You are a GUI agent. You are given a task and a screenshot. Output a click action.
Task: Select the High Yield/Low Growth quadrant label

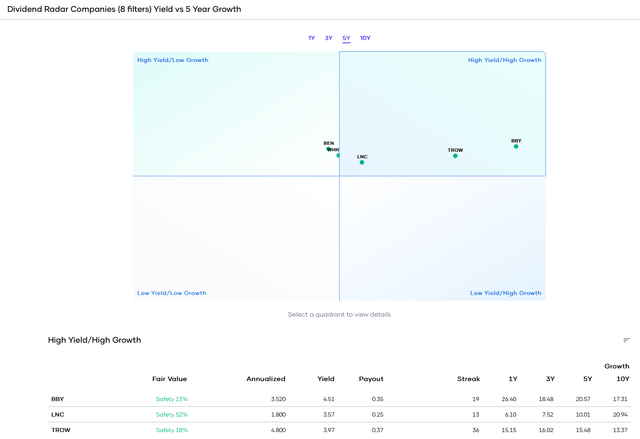coord(173,60)
